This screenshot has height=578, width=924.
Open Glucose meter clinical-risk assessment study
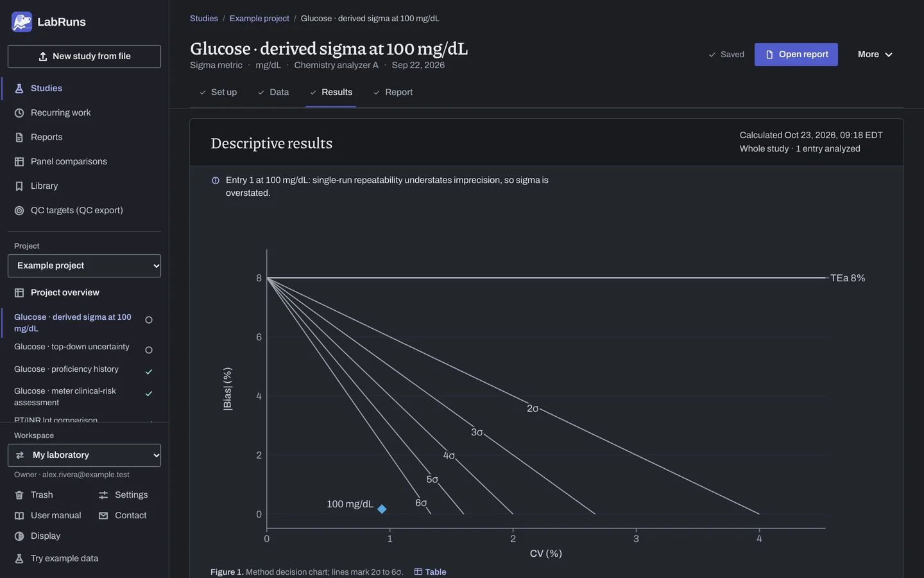pyautogui.click(x=84, y=397)
